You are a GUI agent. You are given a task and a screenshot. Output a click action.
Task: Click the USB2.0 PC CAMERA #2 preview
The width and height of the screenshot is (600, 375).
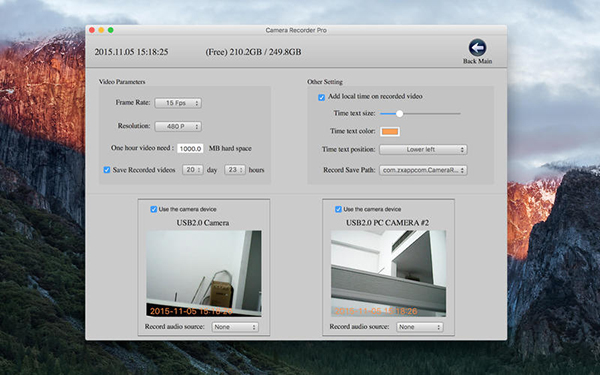coord(388,273)
